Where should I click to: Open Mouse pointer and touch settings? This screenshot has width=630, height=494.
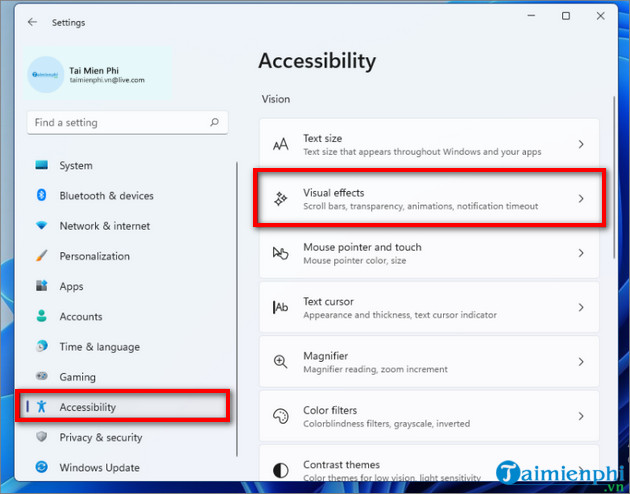pyautogui.click(x=429, y=253)
